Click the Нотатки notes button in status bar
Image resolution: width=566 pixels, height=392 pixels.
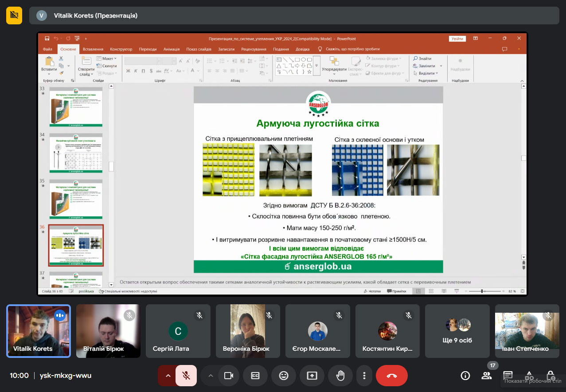tap(372, 291)
